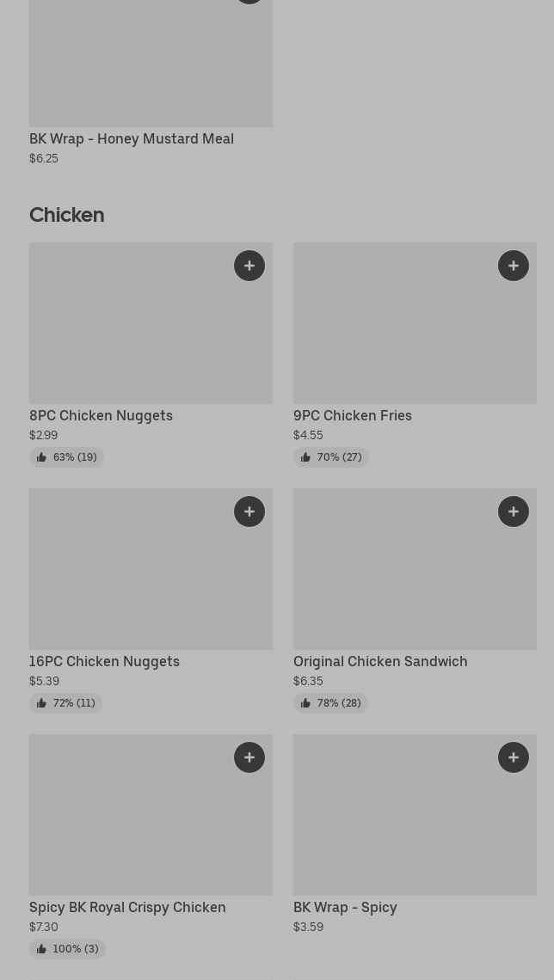Image resolution: width=554 pixels, height=980 pixels.
Task: Click the 70% (27) rating badge
Action: [x=330, y=457]
